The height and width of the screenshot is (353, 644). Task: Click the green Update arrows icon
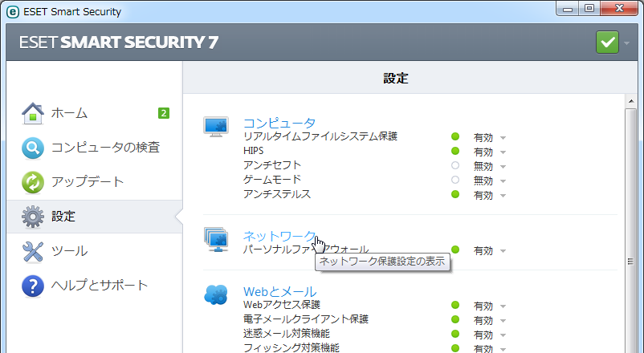[32, 182]
